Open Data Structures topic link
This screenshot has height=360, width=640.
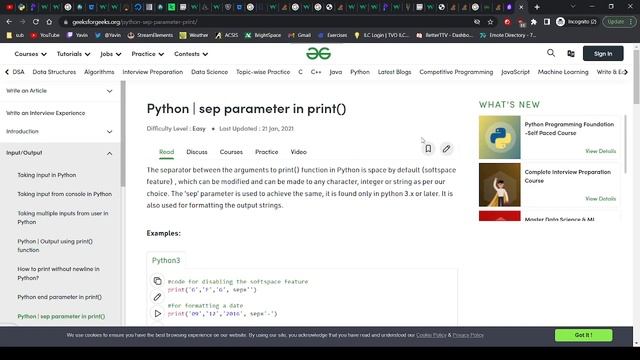(54, 72)
